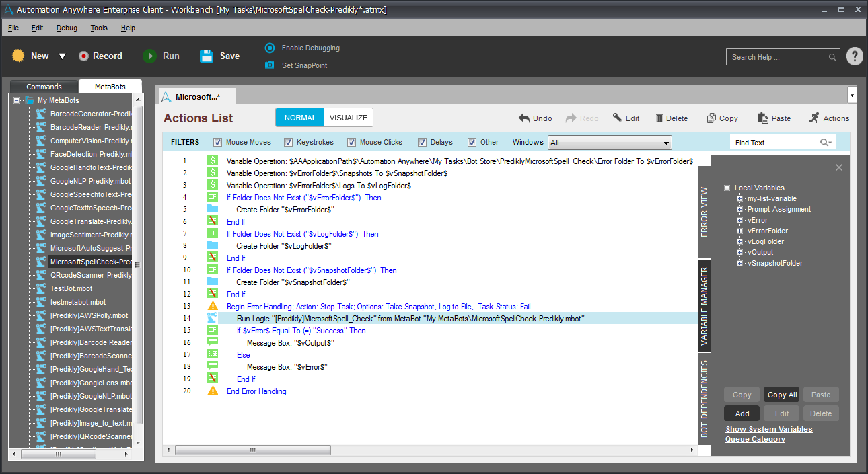This screenshot has width=868, height=474.
Task: Click Set SnapPoint camera icon
Action: [270, 65]
